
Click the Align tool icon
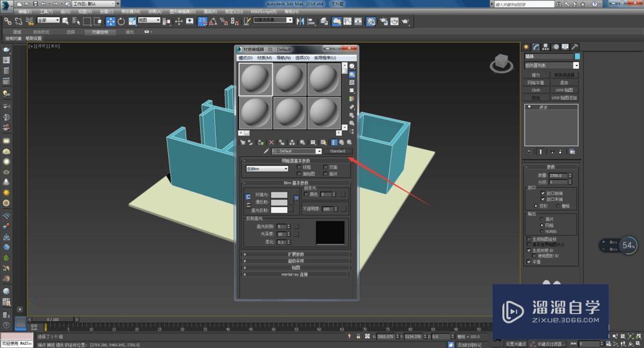311,21
